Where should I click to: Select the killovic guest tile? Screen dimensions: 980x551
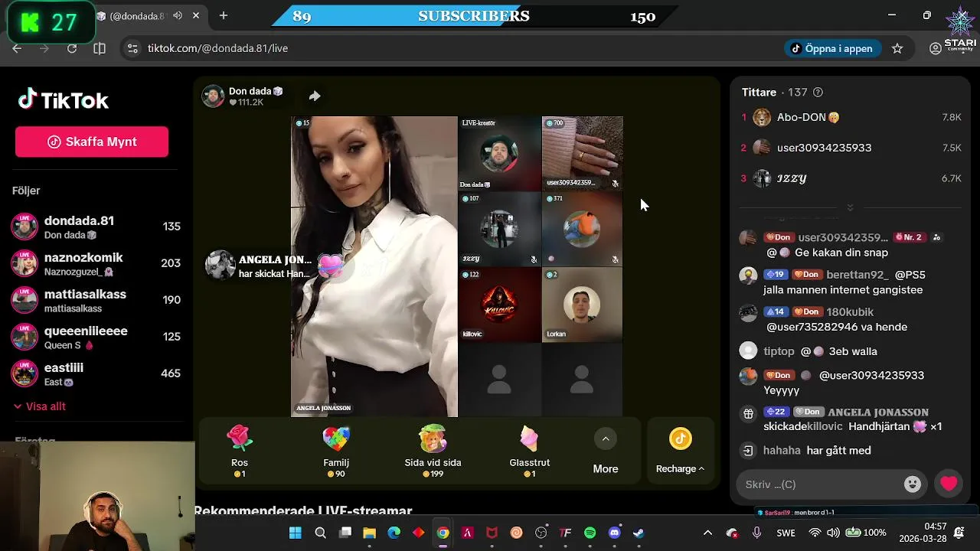click(499, 304)
